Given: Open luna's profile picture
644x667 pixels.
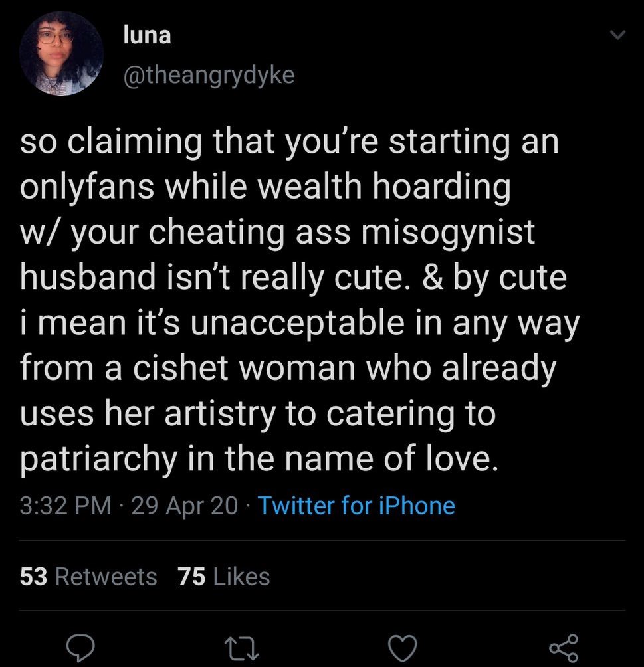Looking at the screenshot, I should pyautogui.click(x=61, y=52).
